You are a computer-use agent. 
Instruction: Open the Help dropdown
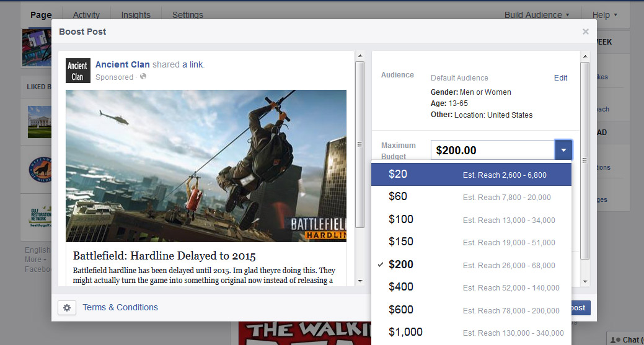tap(604, 15)
